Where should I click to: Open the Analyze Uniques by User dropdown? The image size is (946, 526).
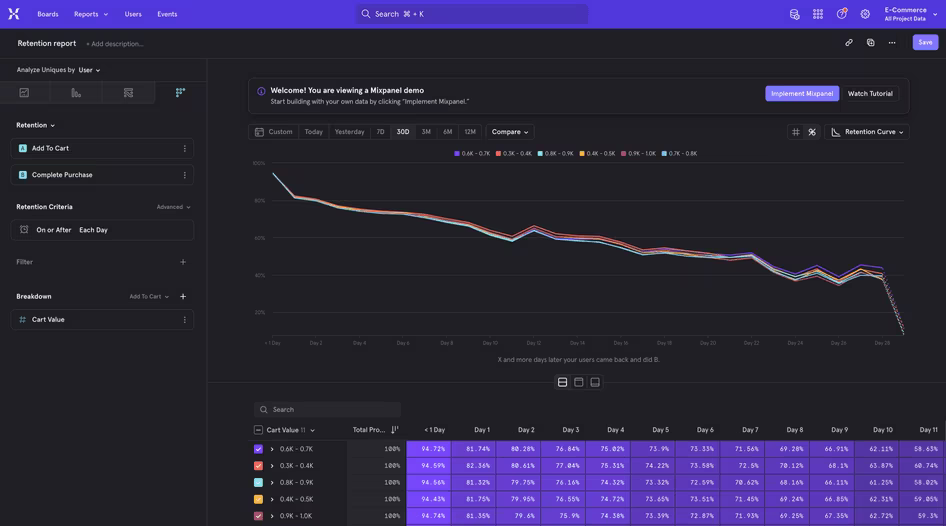(x=89, y=70)
